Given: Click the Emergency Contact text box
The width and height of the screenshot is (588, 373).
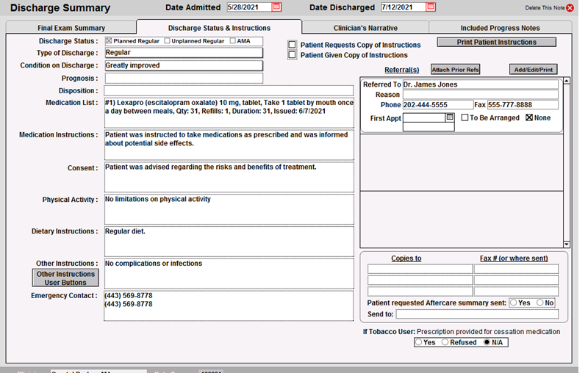Looking at the screenshot, I should pos(229,305).
